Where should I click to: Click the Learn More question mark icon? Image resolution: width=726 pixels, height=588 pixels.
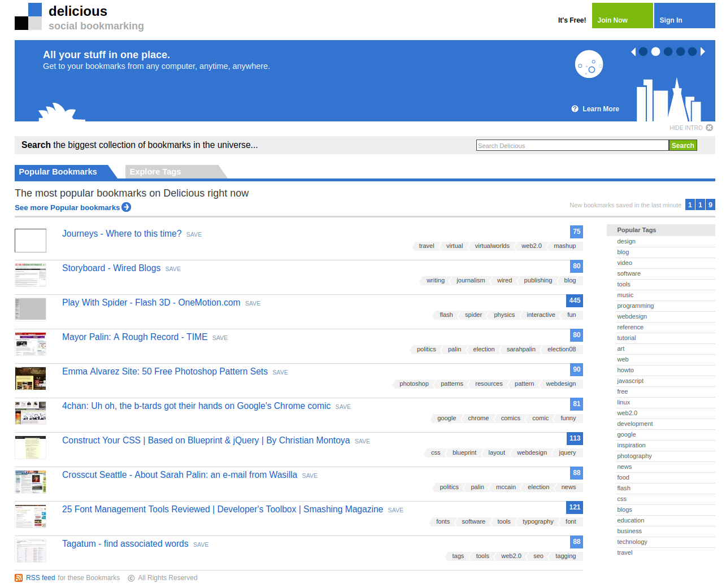(x=575, y=109)
